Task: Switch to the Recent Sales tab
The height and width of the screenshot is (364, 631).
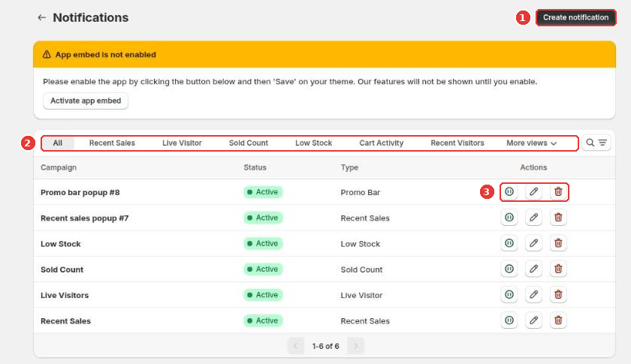Action: (112, 143)
